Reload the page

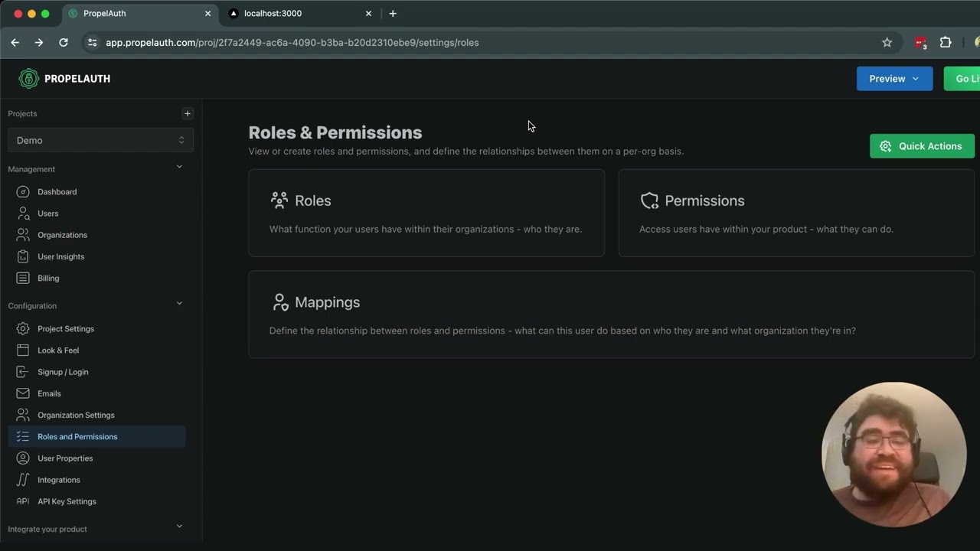pyautogui.click(x=64, y=43)
